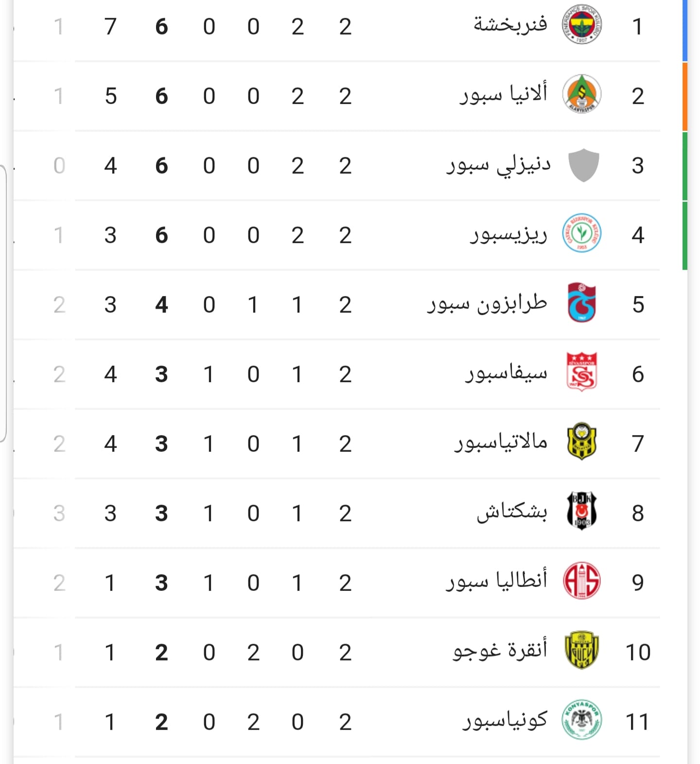Click the Trabzonspor club logo

581,302
